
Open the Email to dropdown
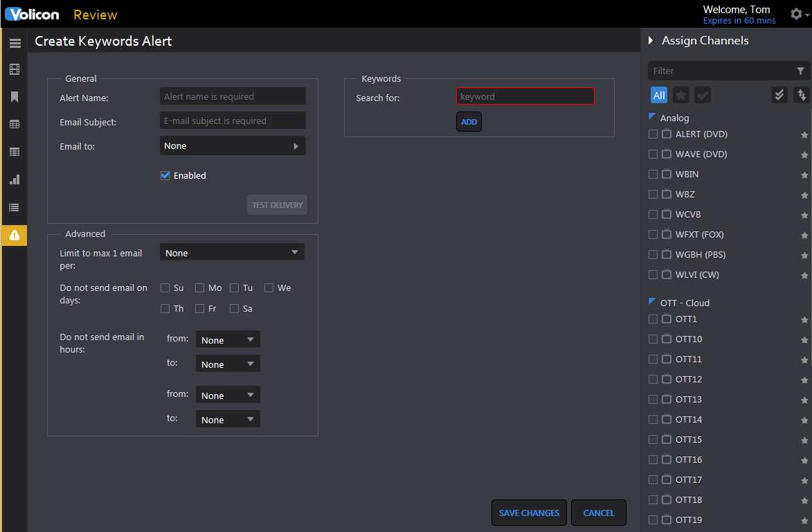[233, 146]
